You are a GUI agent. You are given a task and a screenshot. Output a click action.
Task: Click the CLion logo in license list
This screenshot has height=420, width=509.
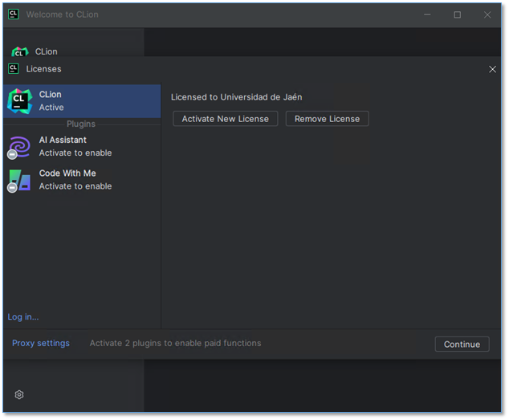point(20,101)
